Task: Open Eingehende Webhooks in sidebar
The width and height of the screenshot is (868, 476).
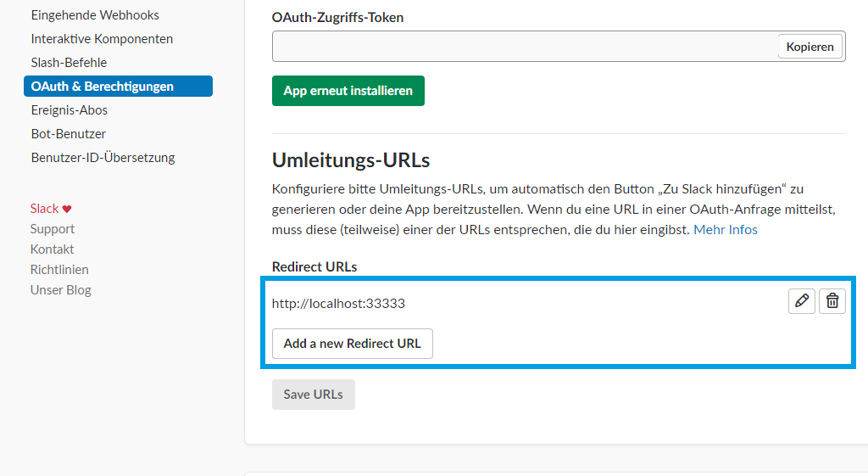Action: 95,15
